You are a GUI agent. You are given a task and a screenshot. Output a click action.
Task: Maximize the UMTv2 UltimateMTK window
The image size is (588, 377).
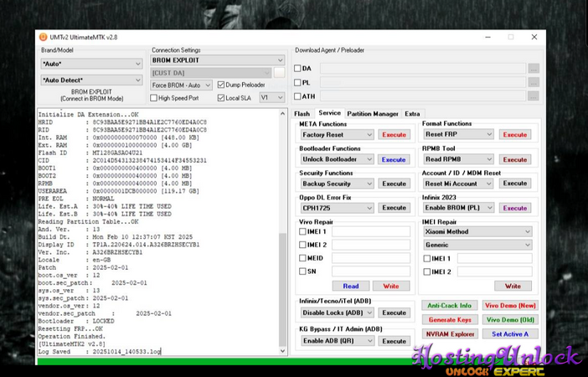510,37
